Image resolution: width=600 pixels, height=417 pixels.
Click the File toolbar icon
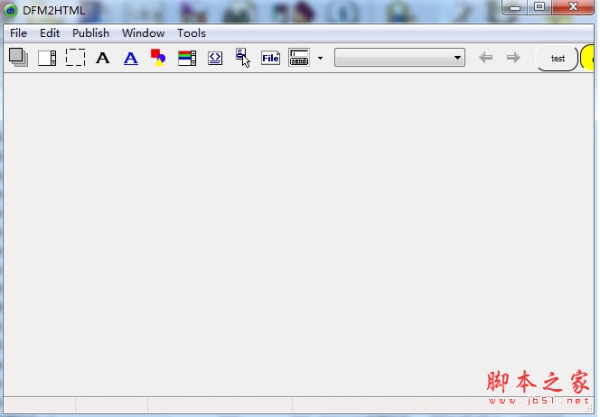click(x=270, y=58)
